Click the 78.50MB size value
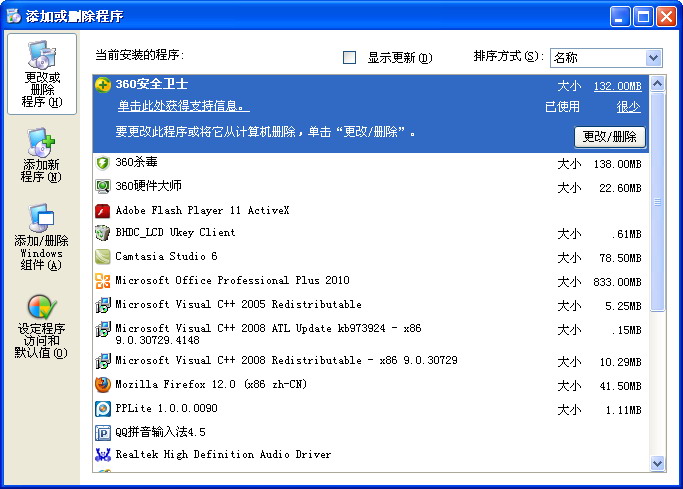This screenshot has height=489, width=683. (620, 258)
